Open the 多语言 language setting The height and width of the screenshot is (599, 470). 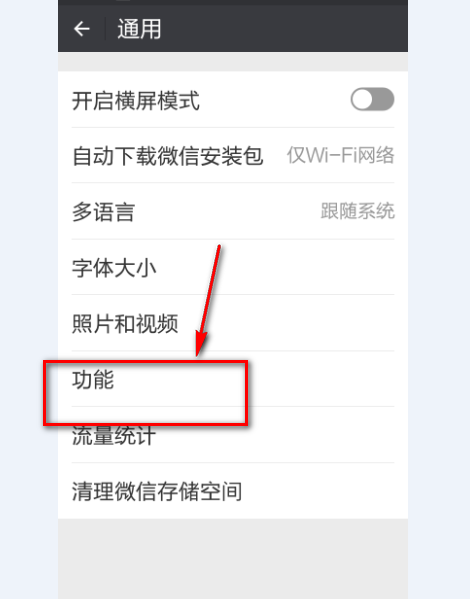tap(233, 211)
